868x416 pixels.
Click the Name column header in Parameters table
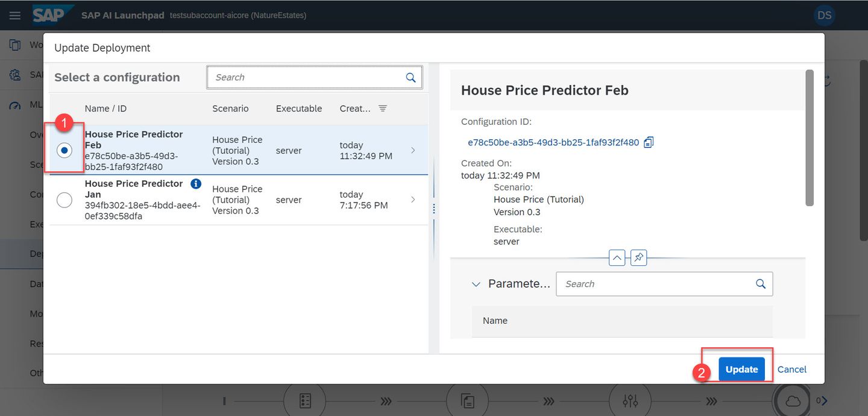coord(495,321)
